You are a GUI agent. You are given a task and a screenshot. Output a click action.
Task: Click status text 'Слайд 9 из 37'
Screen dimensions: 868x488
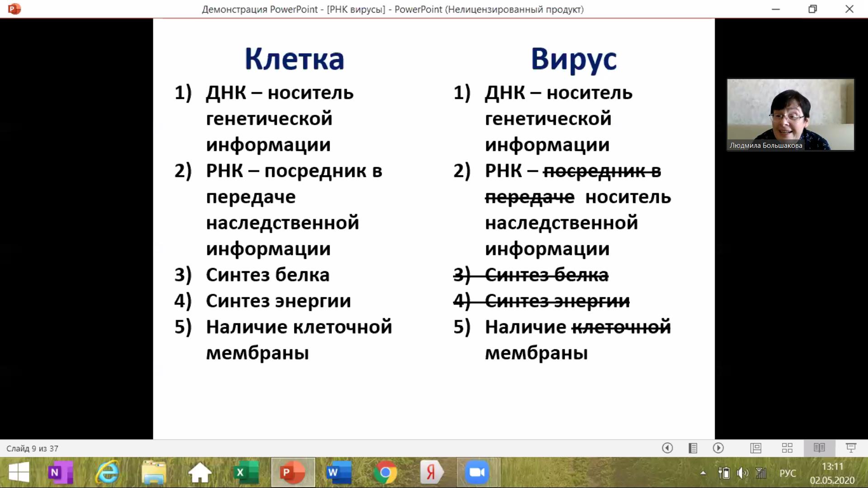click(x=32, y=448)
